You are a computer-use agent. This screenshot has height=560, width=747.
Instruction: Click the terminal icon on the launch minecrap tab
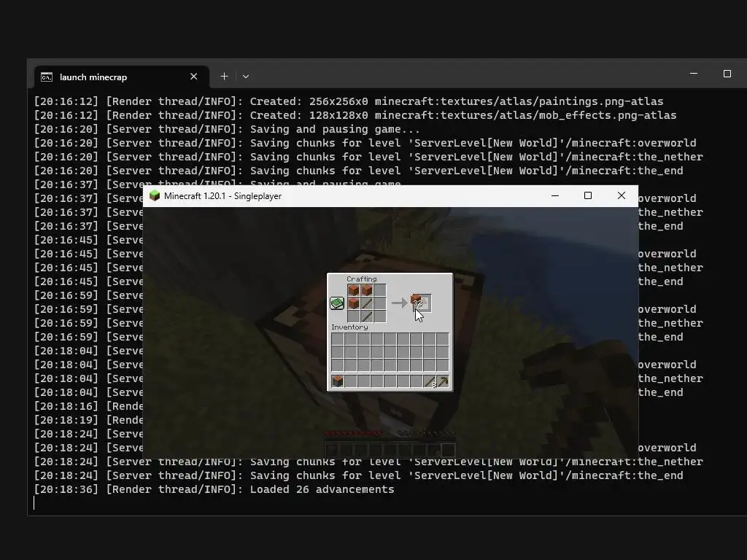coord(47,77)
